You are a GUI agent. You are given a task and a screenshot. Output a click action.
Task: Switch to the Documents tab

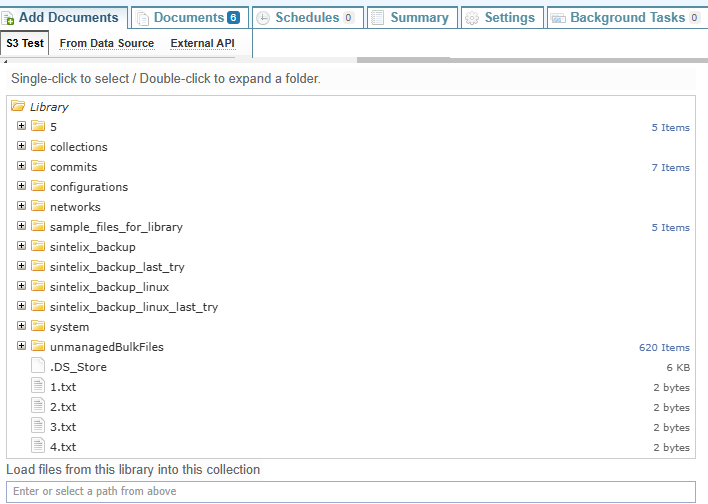point(188,17)
